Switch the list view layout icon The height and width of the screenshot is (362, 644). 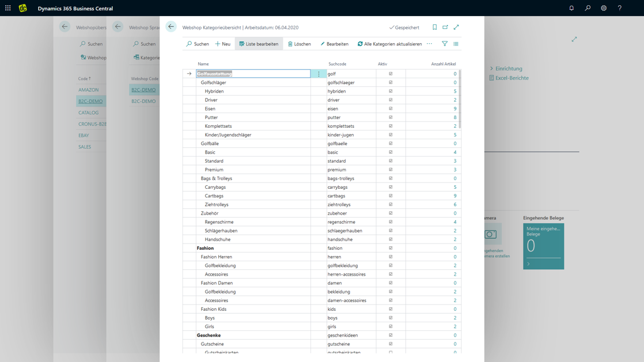456,44
